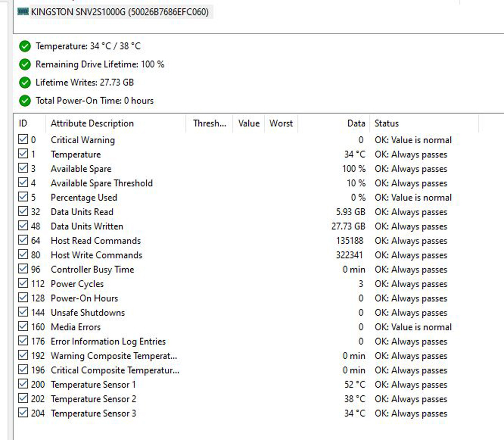Click 'OK: Value is normal' in Percentage Used row
The height and width of the screenshot is (440, 504).
(413, 198)
